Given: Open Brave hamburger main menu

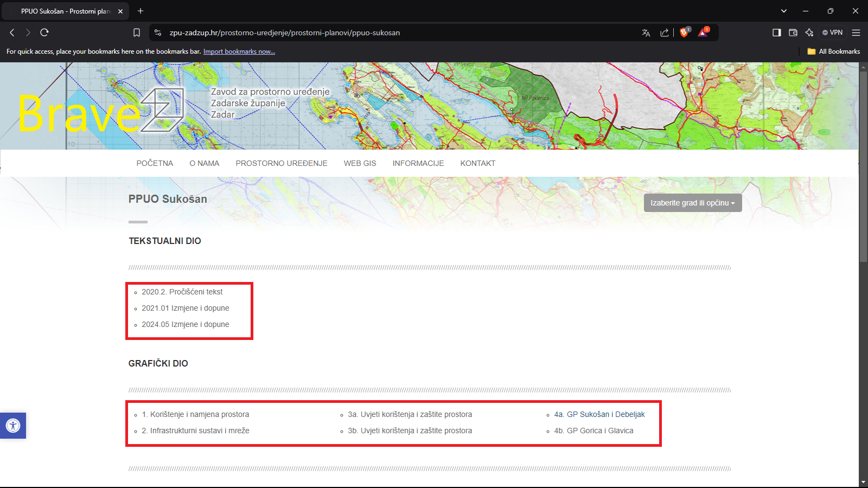Looking at the screenshot, I should tap(856, 33).
